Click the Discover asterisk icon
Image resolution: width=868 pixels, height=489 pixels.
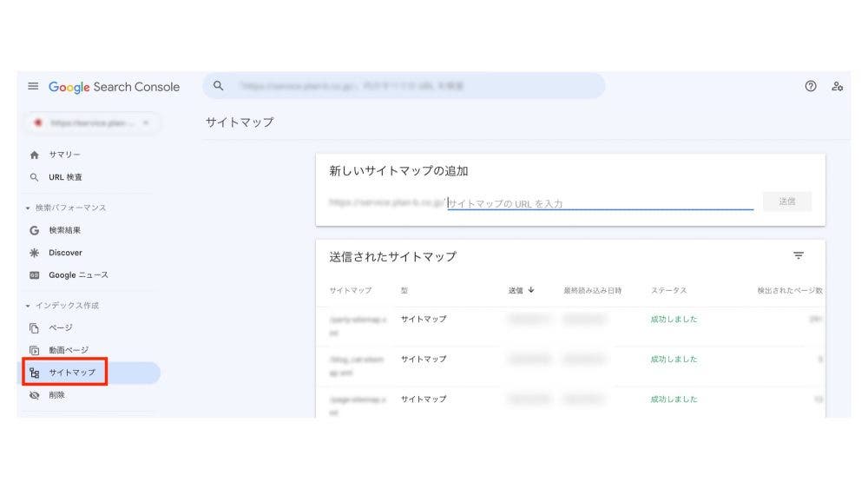pyautogui.click(x=34, y=253)
